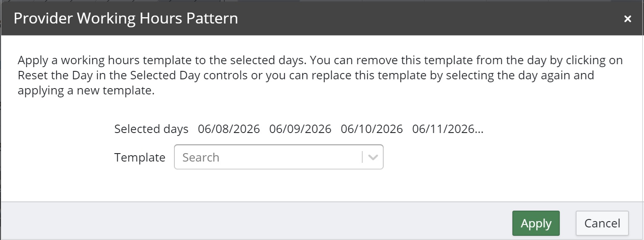Cancel the working hours pattern dialog
Image resolution: width=644 pixels, height=240 pixels.
point(602,223)
